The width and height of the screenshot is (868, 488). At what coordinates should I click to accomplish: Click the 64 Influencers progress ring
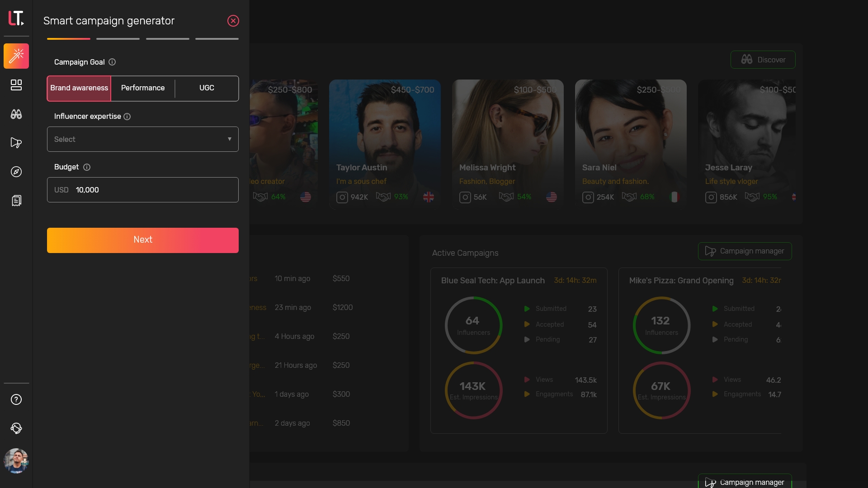tap(473, 325)
